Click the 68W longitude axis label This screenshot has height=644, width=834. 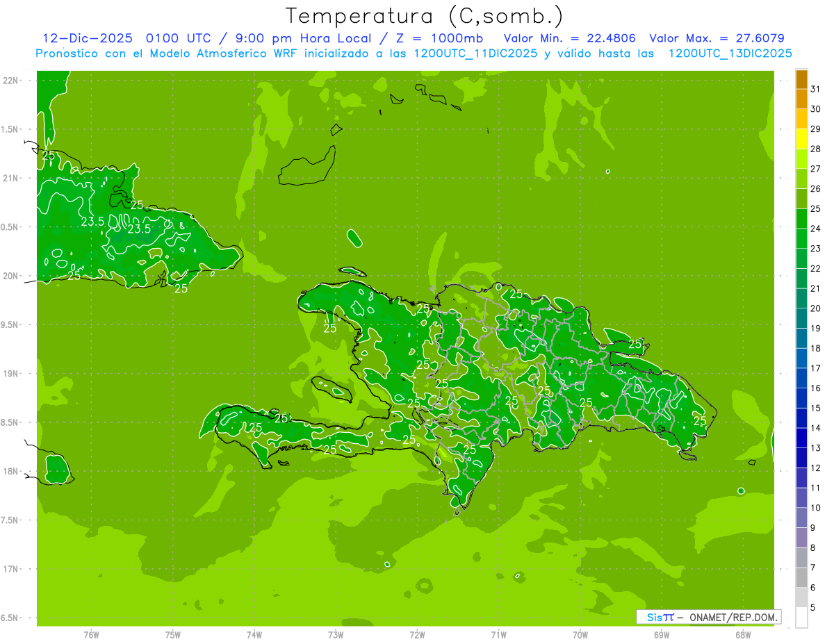[x=743, y=635]
